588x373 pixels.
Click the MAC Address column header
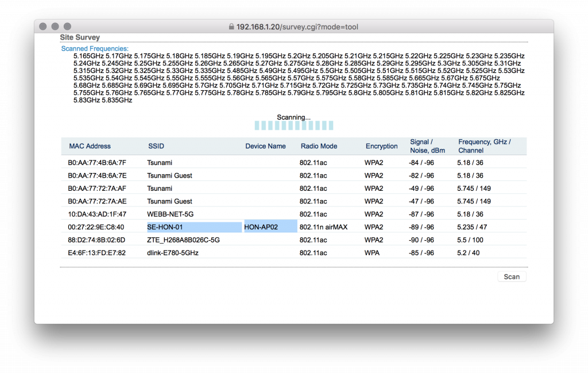(90, 146)
